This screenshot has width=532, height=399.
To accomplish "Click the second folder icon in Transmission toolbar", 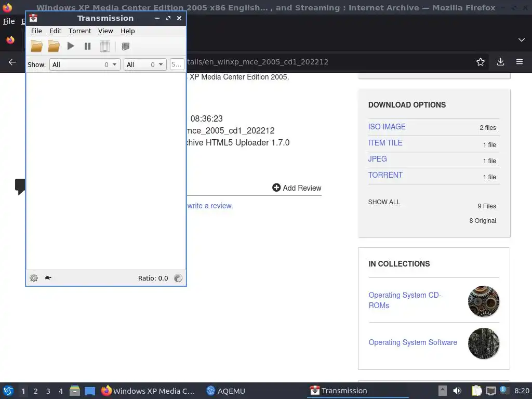I will pyautogui.click(x=54, y=46).
